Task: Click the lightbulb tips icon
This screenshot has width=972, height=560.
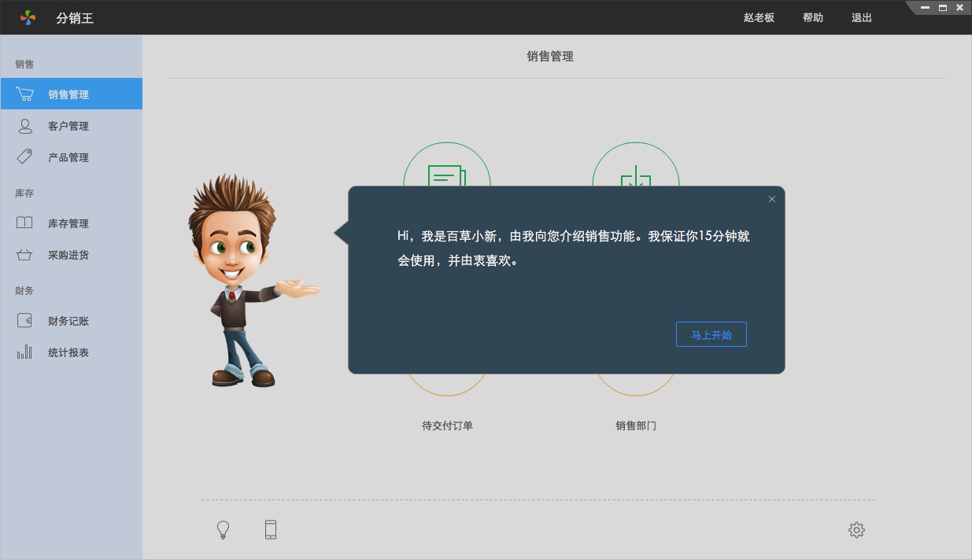Action: 223,530
